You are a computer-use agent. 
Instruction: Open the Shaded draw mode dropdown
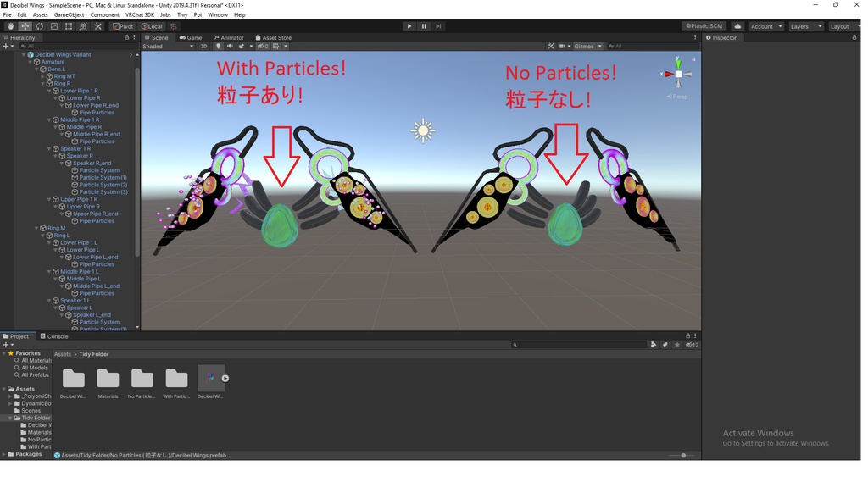pos(169,46)
